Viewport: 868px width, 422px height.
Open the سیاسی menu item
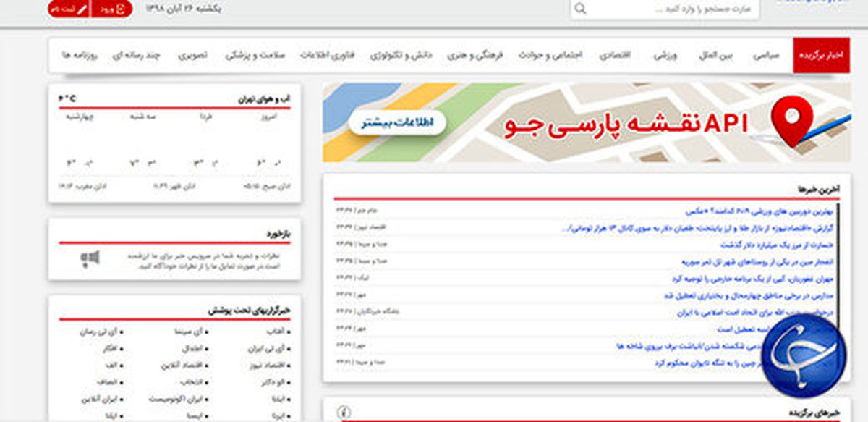click(x=766, y=55)
